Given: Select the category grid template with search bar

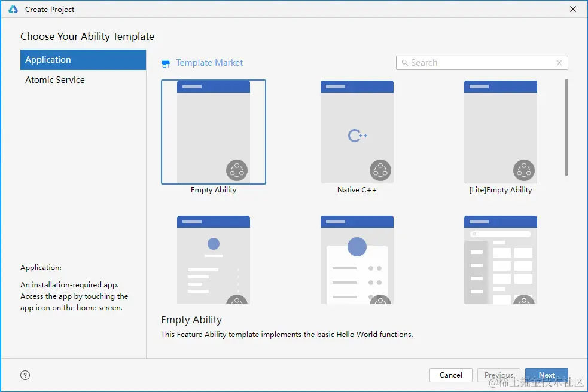Looking at the screenshot, I should pyautogui.click(x=501, y=260).
